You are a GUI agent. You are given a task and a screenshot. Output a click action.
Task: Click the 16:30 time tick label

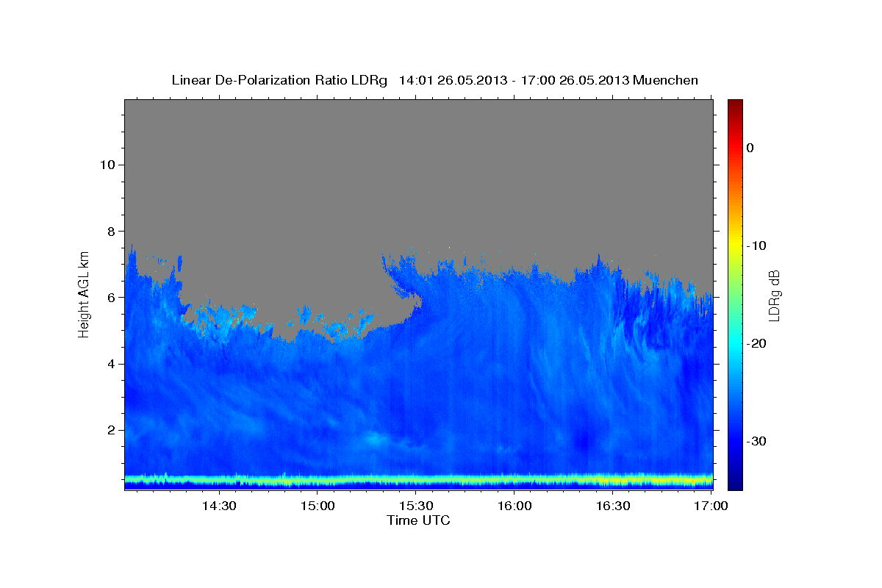click(612, 506)
